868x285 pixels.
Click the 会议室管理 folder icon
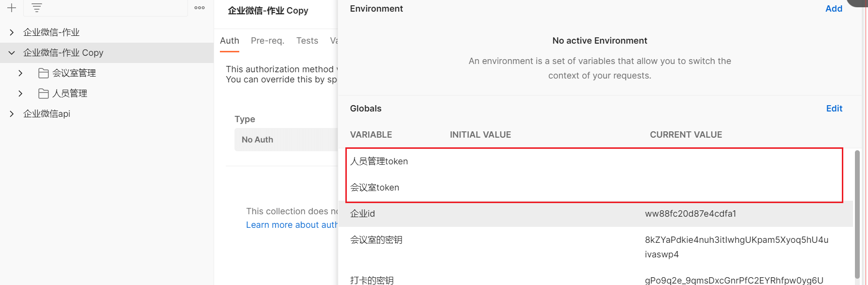click(44, 73)
